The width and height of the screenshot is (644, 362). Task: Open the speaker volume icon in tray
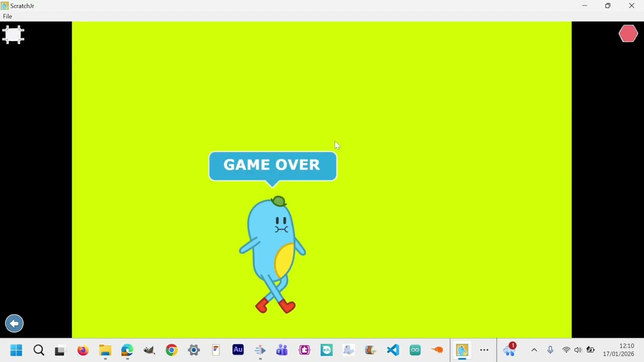(x=578, y=350)
